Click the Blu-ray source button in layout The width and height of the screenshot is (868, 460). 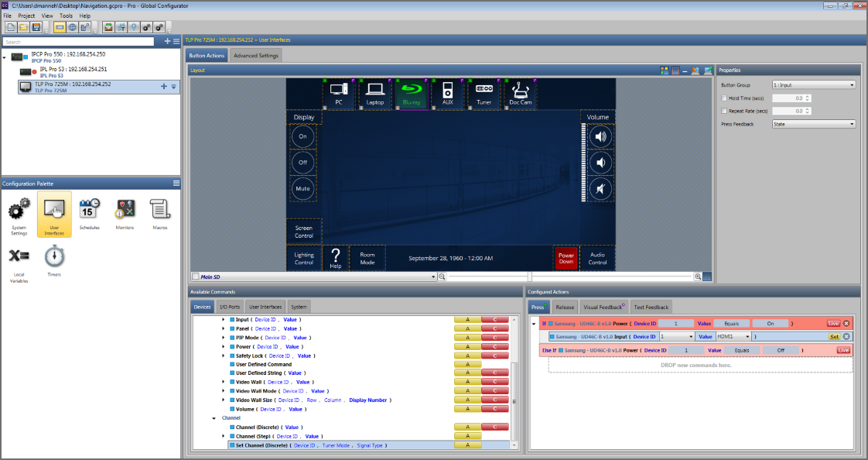click(x=412, y=94)
